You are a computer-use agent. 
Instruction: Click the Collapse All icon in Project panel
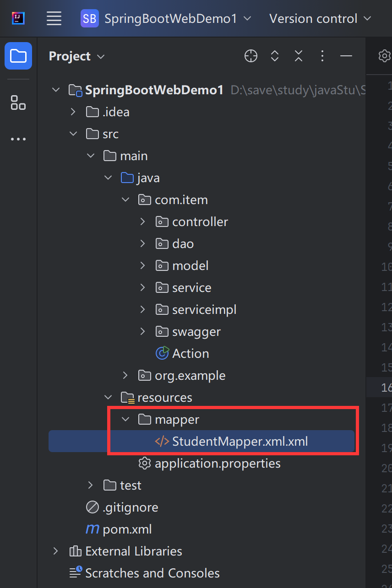point(299,56)
